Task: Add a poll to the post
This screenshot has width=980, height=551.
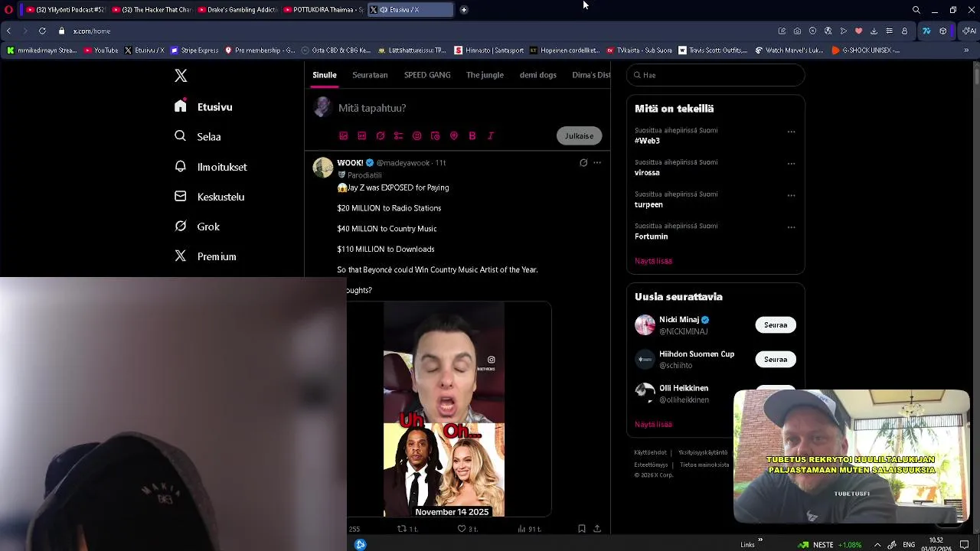Action: click(x=399, y=135)
